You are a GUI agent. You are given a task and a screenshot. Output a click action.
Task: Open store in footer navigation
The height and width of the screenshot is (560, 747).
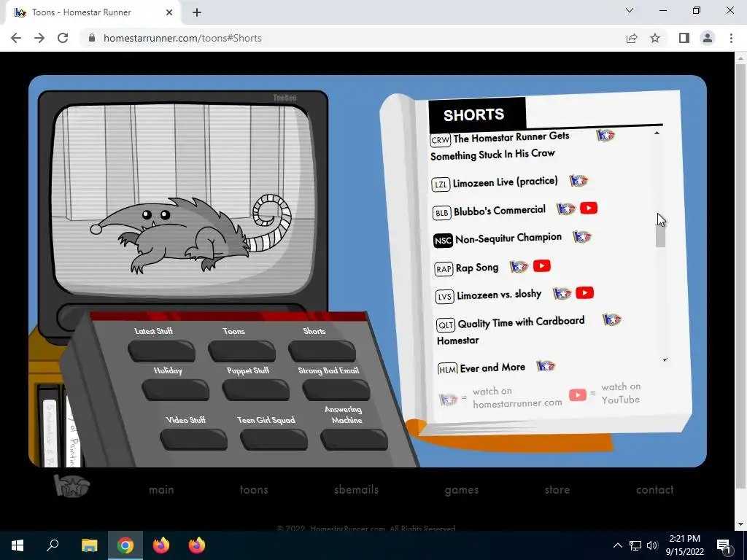557,490
